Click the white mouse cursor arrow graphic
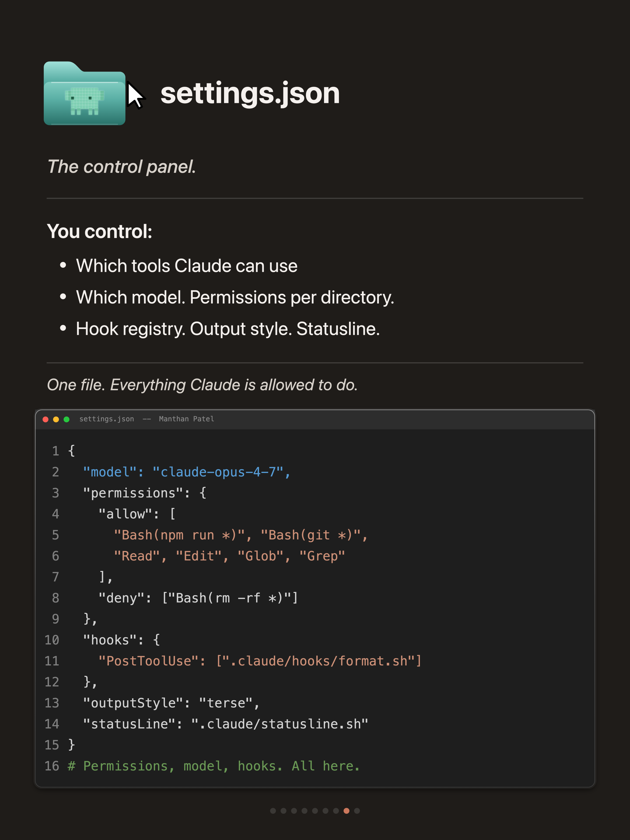Image resolution: width=630 pixels, height=840 pixels. (136, 95)
